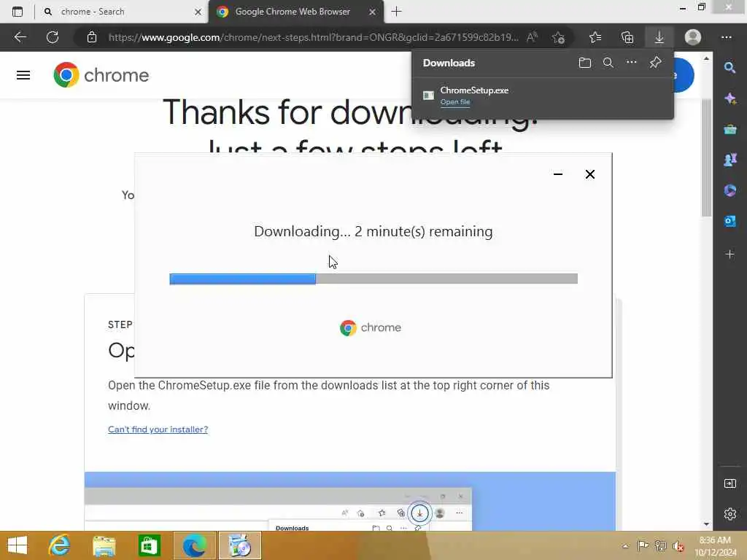Click the Chrome logo on page header

[101, 75]
